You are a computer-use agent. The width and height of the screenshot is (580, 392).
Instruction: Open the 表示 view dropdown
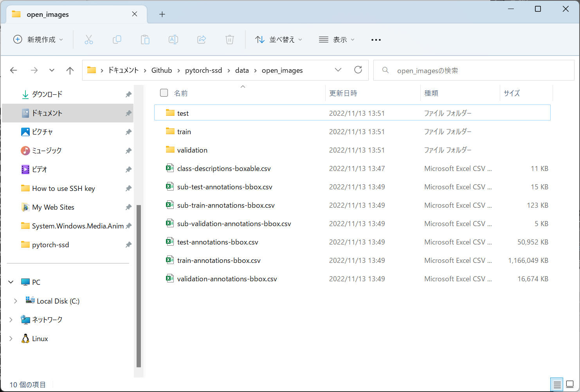click(x=337, y=40)
